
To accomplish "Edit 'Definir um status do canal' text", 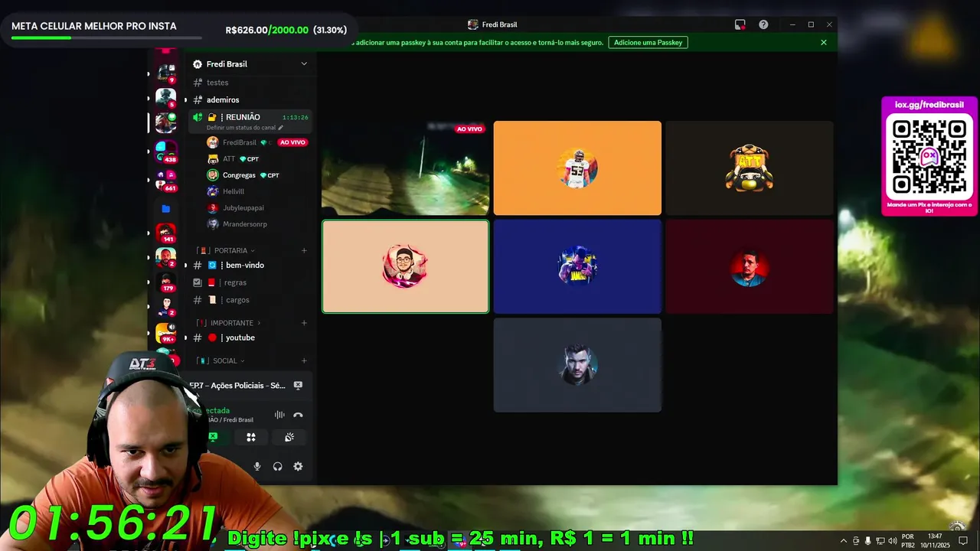I will (245, 128).
